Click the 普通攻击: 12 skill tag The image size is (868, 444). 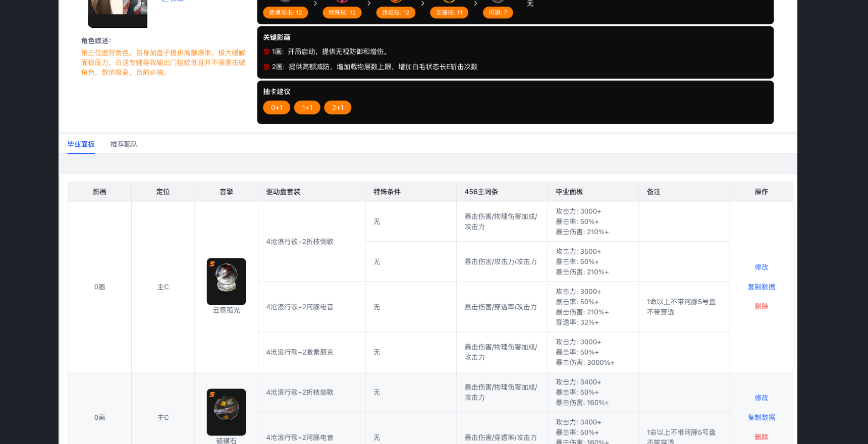[285, 13]
